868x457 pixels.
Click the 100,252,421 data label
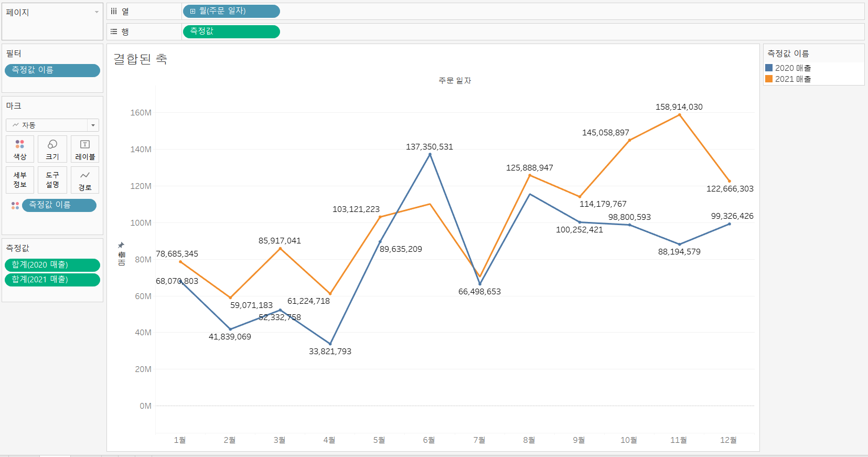pos(579,229)
